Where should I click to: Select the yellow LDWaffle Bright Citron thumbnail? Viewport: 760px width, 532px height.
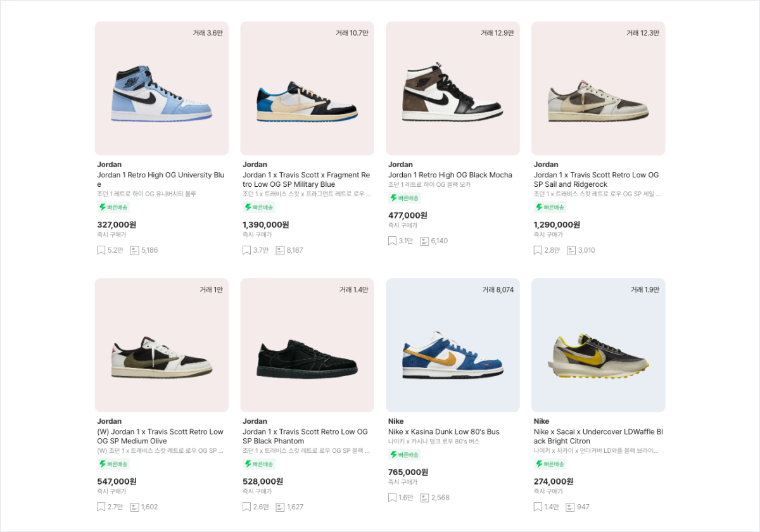598,345
